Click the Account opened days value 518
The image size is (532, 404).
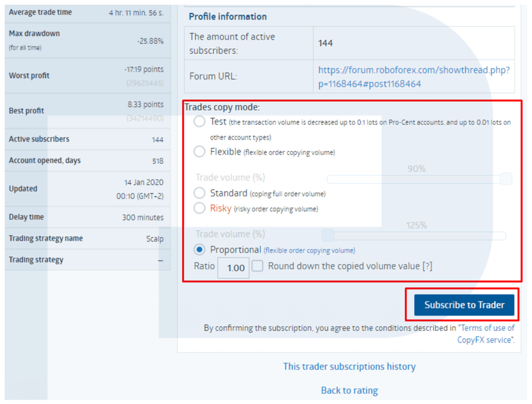[x=158, y=161]
